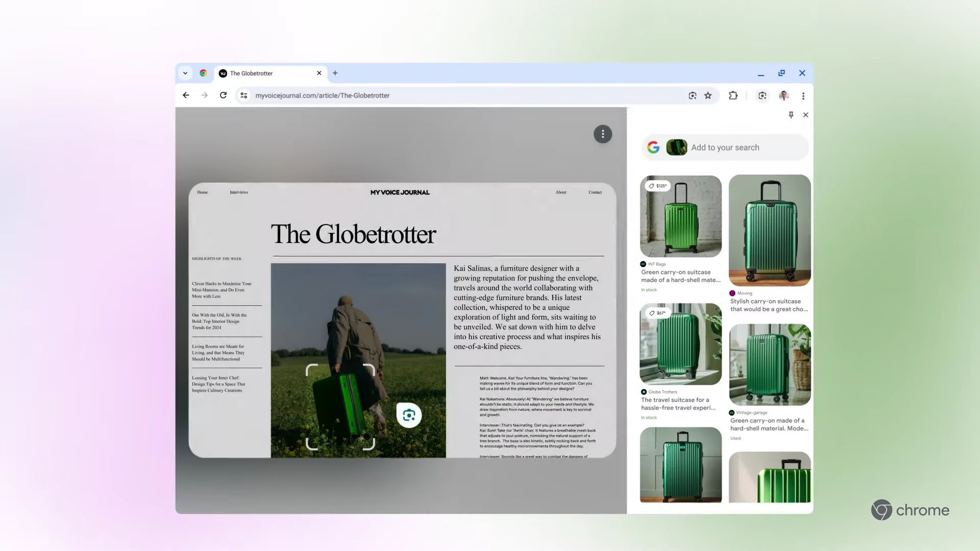Click the new tab plus button

click(x=334, y=72)
